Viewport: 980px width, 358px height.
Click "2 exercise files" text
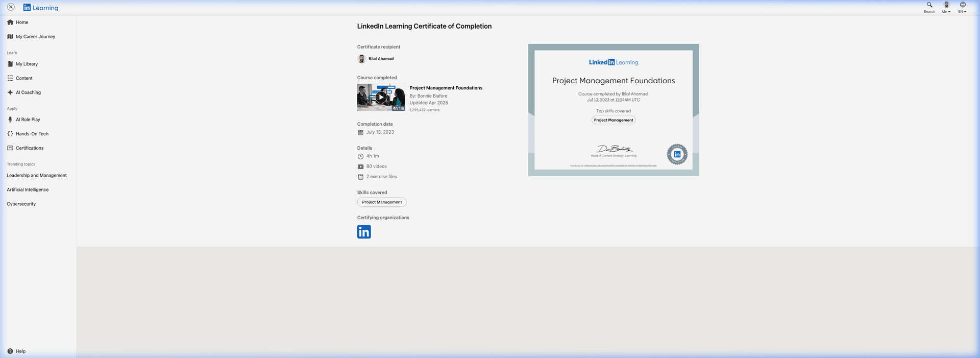(x=382, y=177)
